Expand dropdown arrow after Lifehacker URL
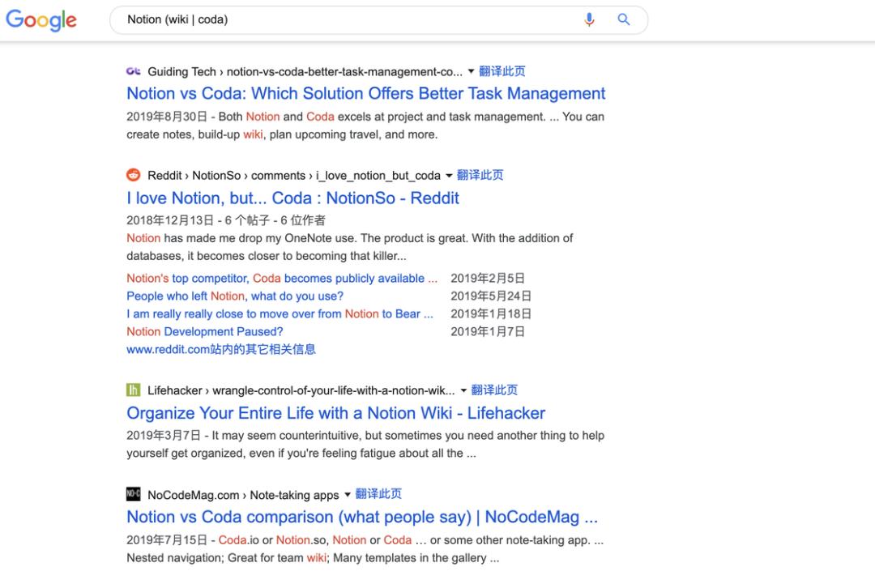This screenshot has height=588, width=875. pos(463,390)
